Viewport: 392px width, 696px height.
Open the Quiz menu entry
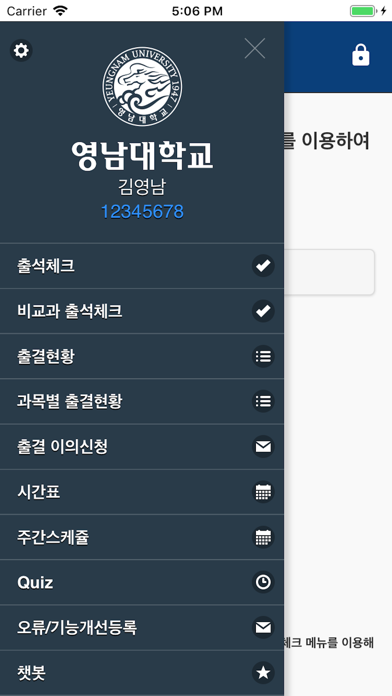[142, 582]
